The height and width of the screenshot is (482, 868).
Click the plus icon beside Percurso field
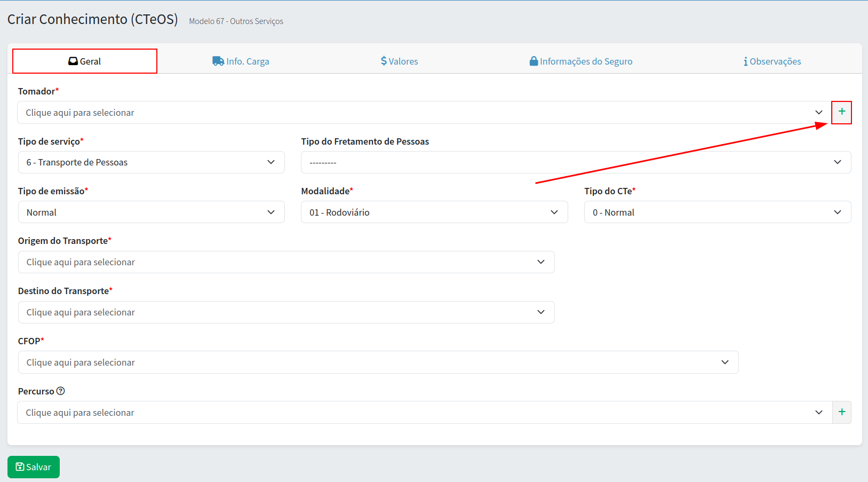(x=841, y=412)
